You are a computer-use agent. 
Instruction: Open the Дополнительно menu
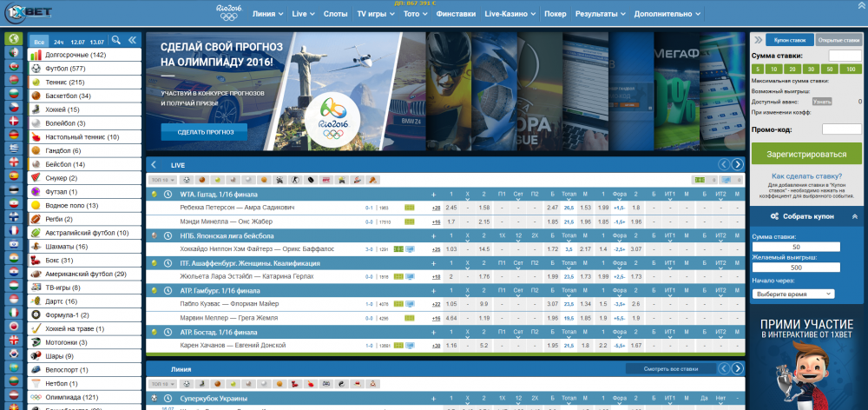coord(692,15)
